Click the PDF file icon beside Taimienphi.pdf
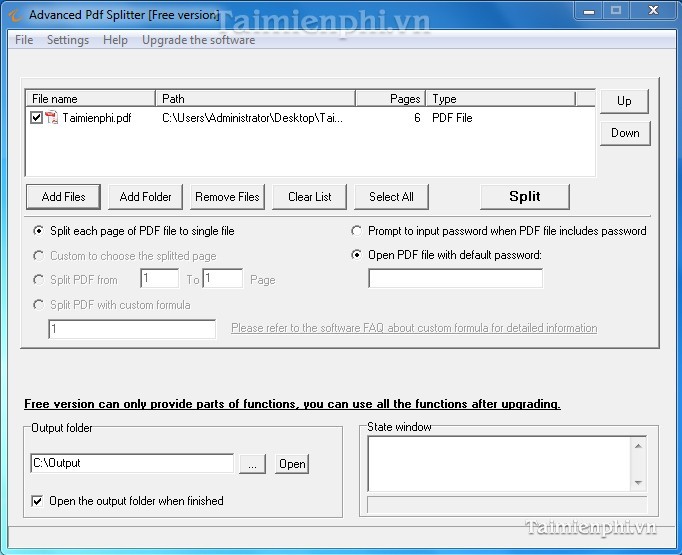 [52, 117]
